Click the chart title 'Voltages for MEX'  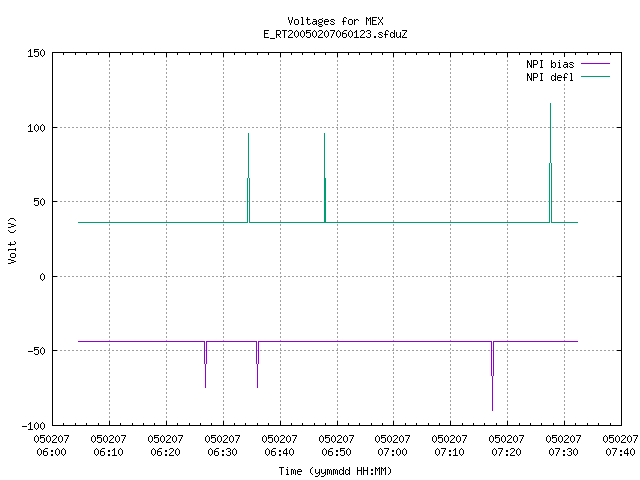pos(336,21)
